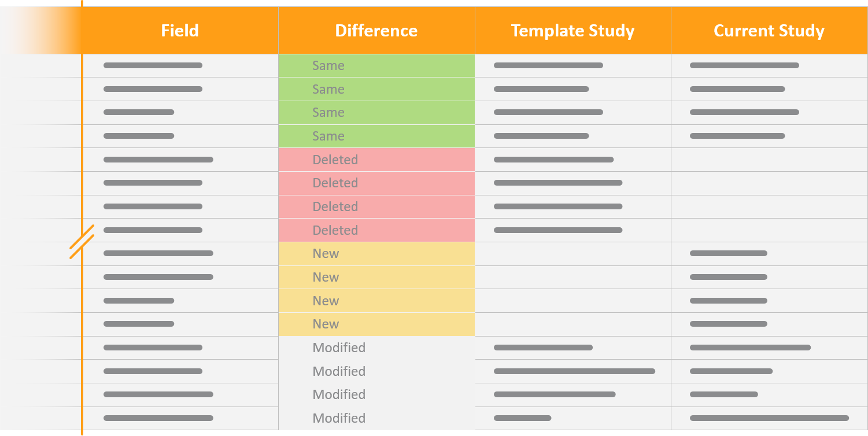The width and height of the screenshot is (868, 436).
Task: Click the orange double-slash break mark
Action: tap(82, 242)
